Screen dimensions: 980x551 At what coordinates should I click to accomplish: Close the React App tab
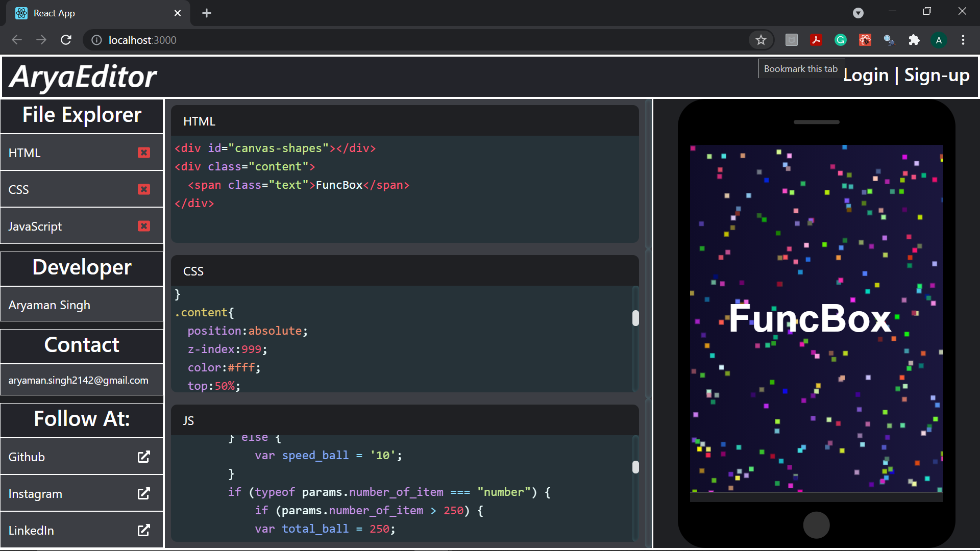coord(178,13)
